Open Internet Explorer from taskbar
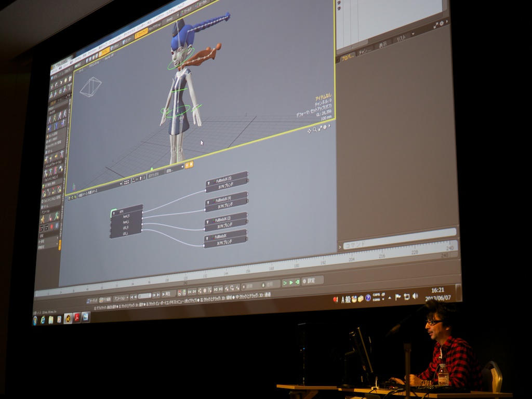Screen dimensions: 532x399 click(43, 320)
